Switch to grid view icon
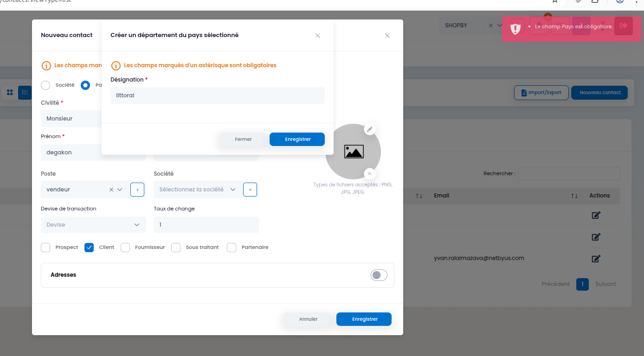 (10, 93)
